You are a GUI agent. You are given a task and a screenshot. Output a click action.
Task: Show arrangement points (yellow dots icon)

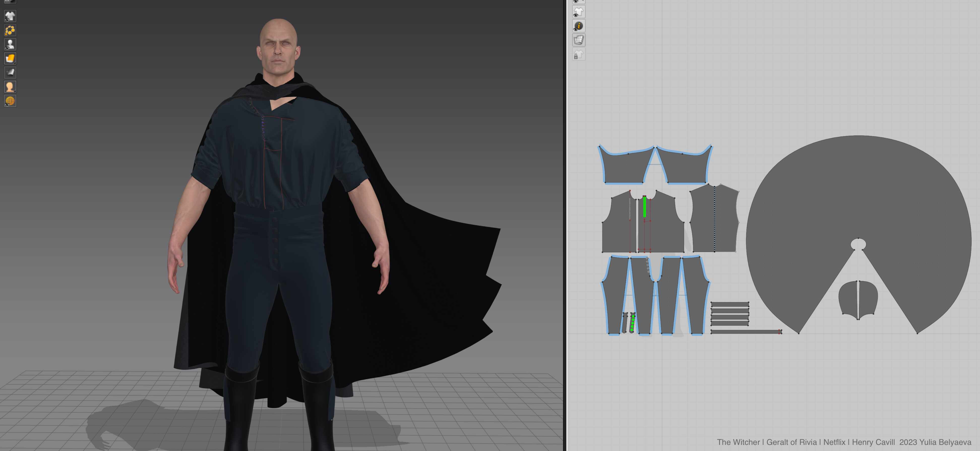[10, 30]
